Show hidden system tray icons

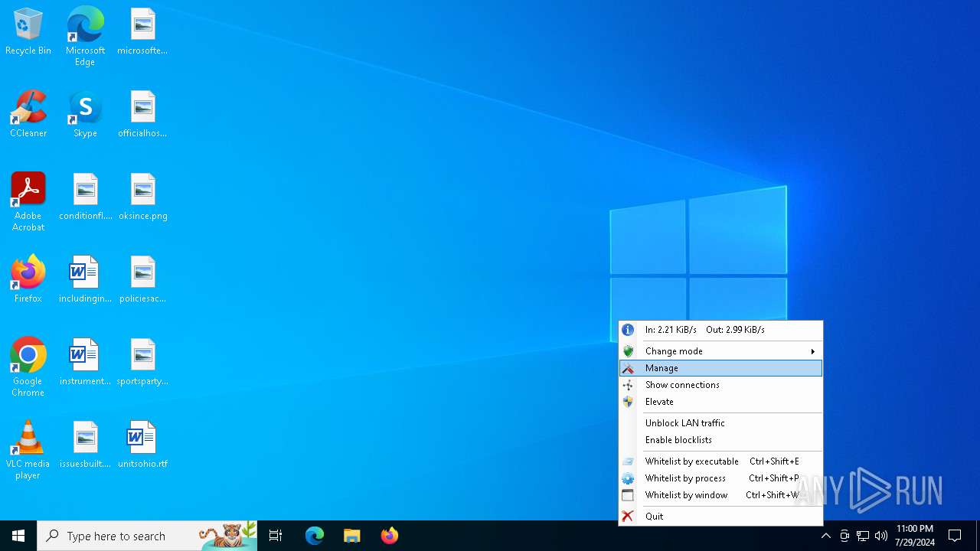(825, 536)
